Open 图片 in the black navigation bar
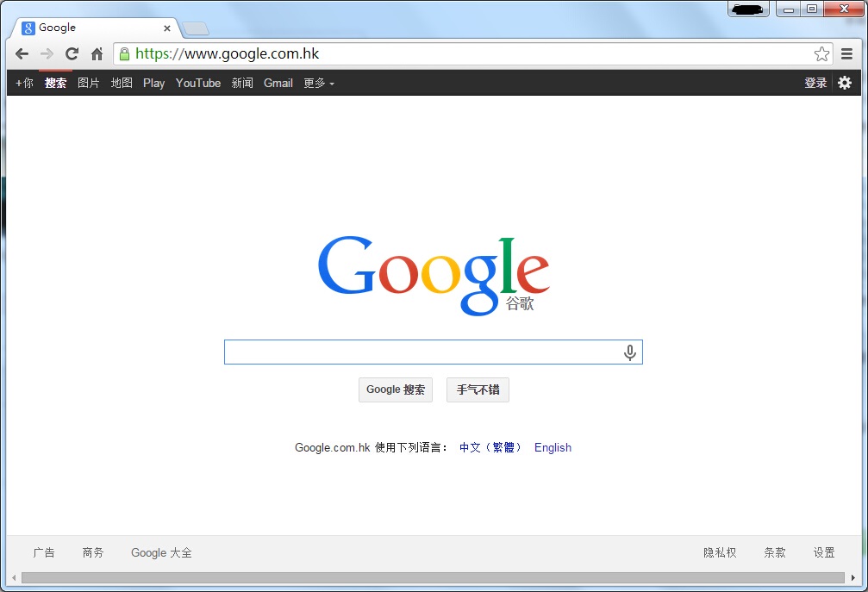 [x=89, y=83]
